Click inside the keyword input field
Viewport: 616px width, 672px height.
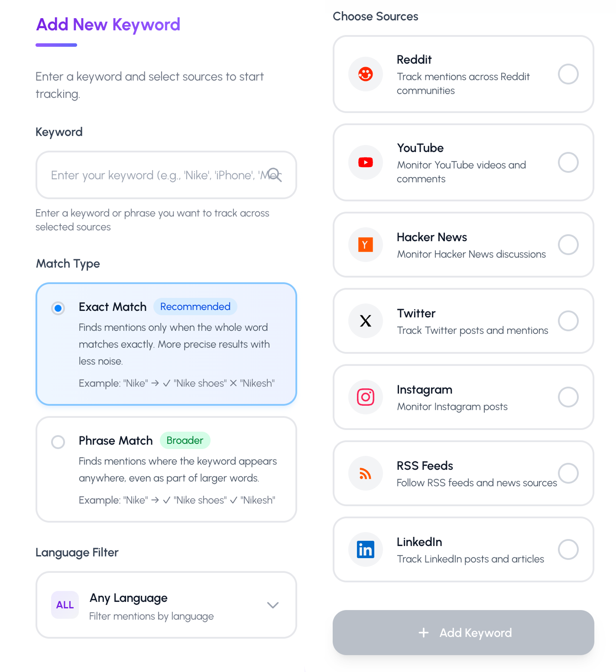pyautogui.click(x=152, y=175)
